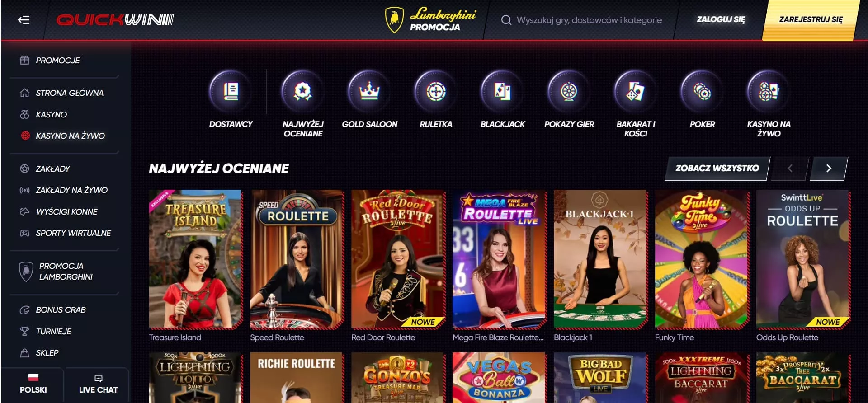Click the Najwyżej Oceniane rosette icon
This screenshot has width=868, height=403.
[x=303, y=92]
